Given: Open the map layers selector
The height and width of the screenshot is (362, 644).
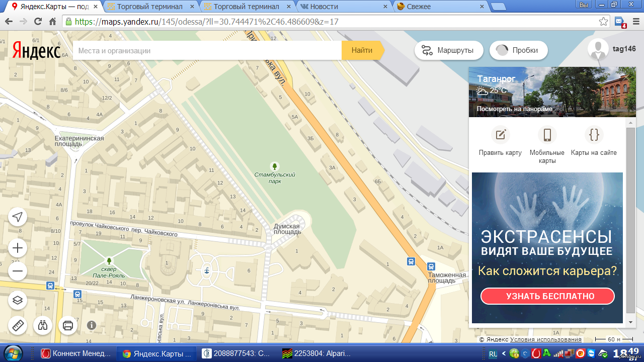Looking at the screenshot, I should pyautogui.click(x=18, y=300).
